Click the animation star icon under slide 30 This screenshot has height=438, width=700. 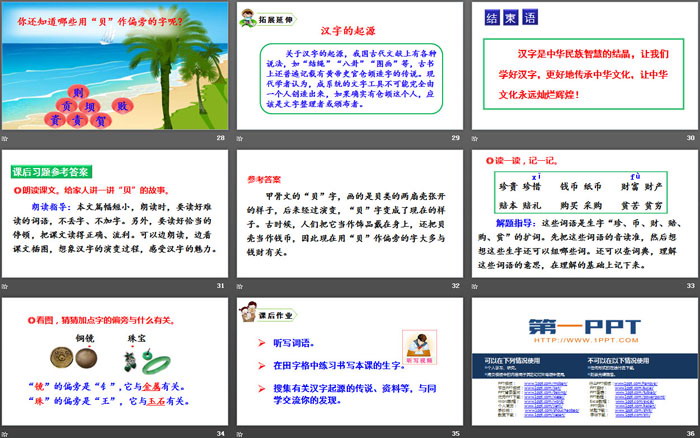coord(475,138)
